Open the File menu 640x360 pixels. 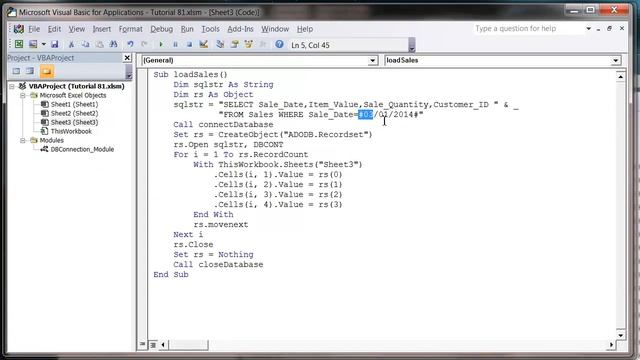(x=34, y=29)
